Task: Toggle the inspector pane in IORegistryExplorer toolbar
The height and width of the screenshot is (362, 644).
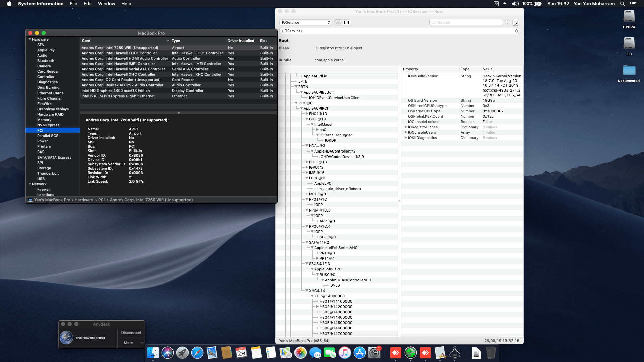Action: coord(516,22)
